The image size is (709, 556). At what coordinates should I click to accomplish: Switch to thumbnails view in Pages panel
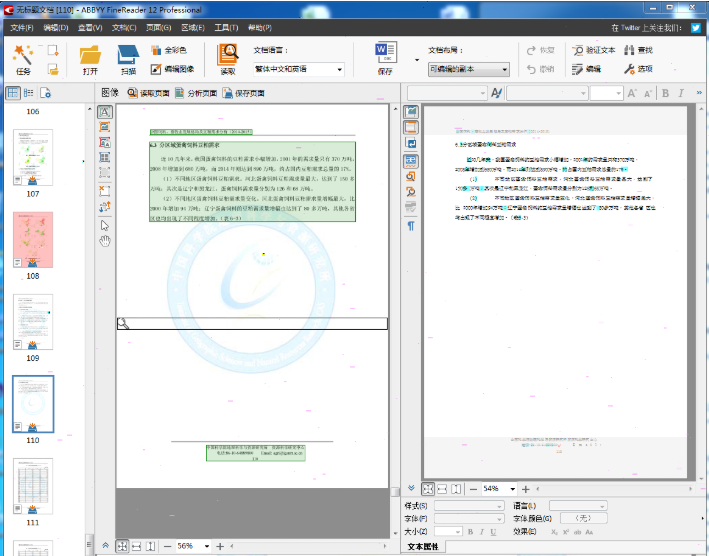(x=13, y=93)
